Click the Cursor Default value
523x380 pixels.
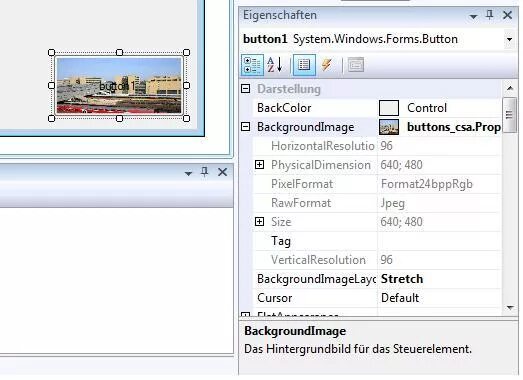click(x=400, y=298)
